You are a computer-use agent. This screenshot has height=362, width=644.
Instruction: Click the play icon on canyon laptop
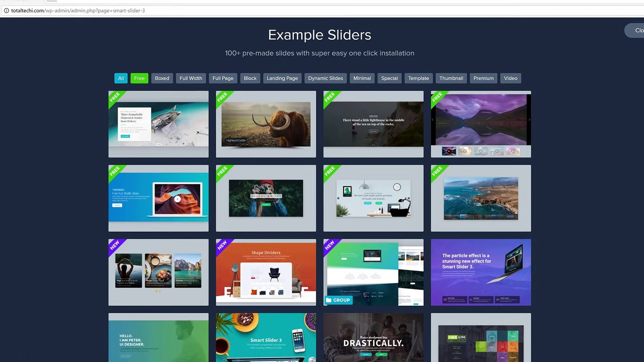[177, 199]
